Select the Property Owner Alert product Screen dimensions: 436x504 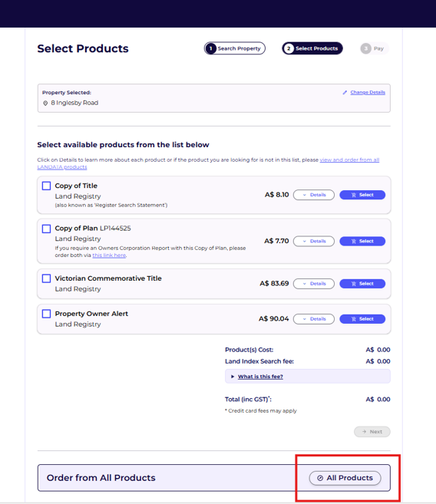point(362,319)
